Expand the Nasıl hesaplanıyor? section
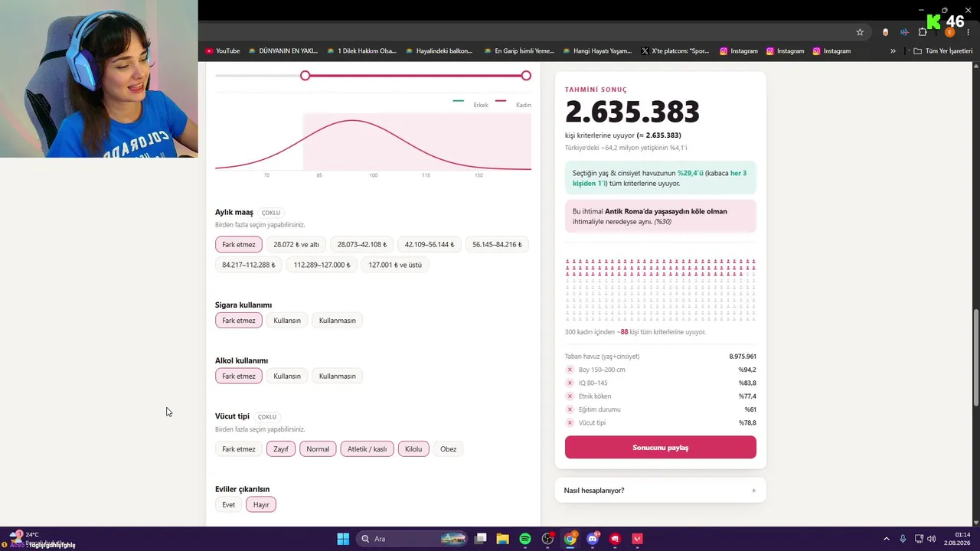 [660, 491]
